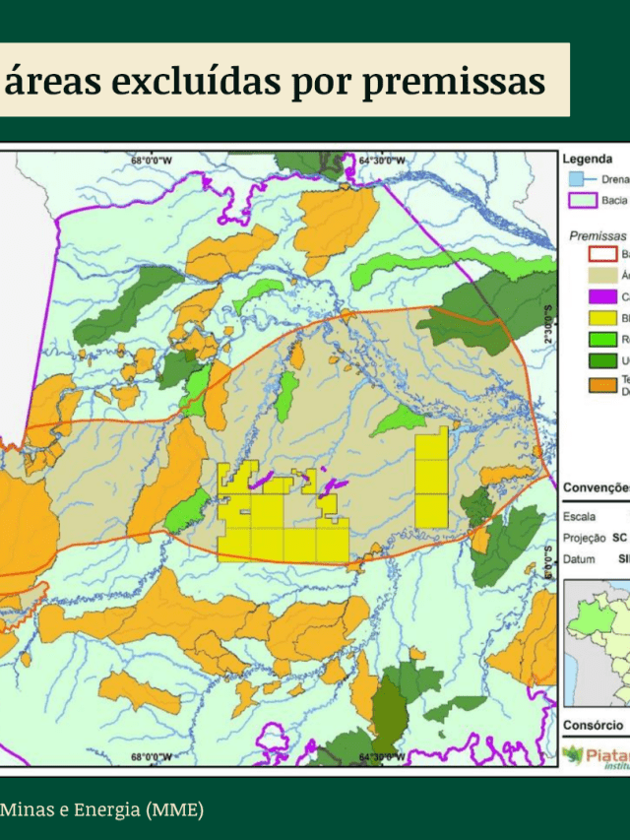Click the Brazil inset locator map
Image resolution: width=630 pixels, height=840 pixels.
click(597, 641)
